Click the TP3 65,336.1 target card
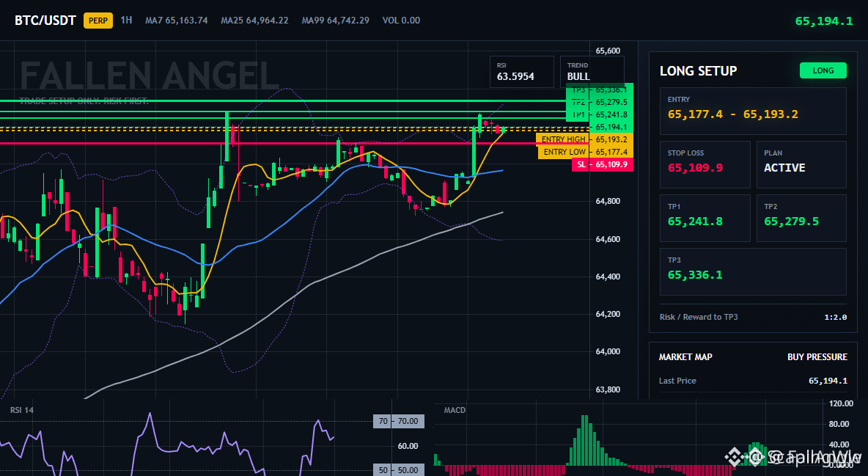The image size is (868, 476). pyautogui.click(x=753, y=271)
